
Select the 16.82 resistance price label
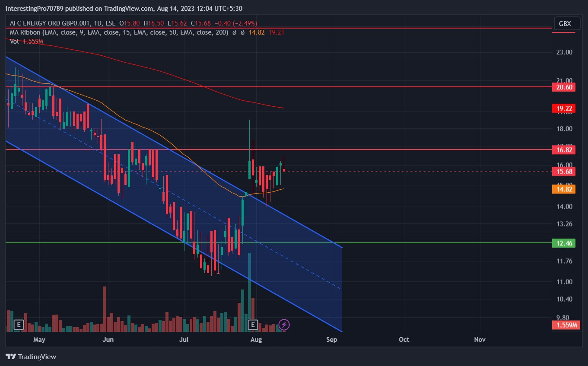tap(564, 150)
